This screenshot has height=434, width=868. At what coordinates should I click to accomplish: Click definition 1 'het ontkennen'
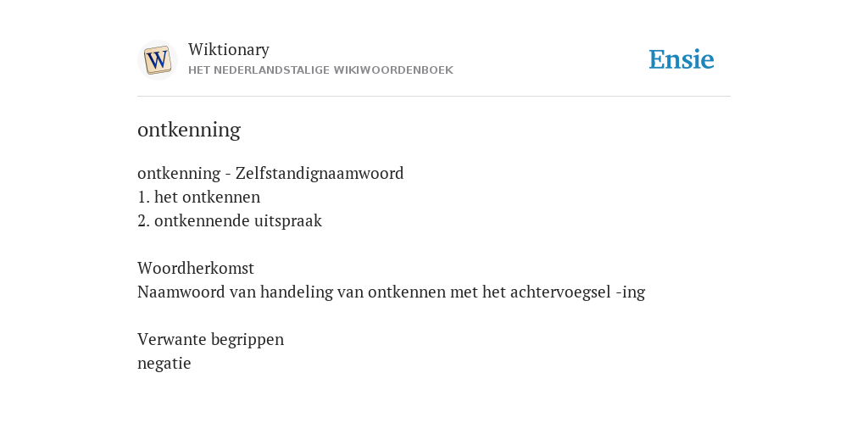(x=198, y=197)
